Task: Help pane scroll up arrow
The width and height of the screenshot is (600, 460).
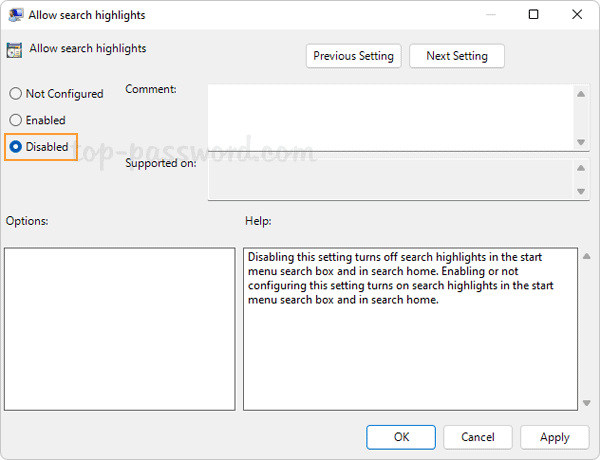Action: (587, 256)
